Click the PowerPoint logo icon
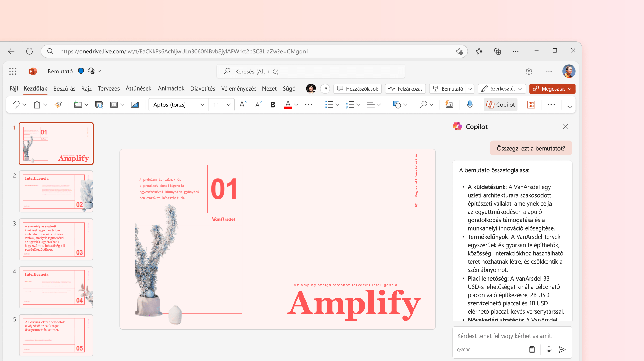 pyautogui.click(x=32, y=71)
